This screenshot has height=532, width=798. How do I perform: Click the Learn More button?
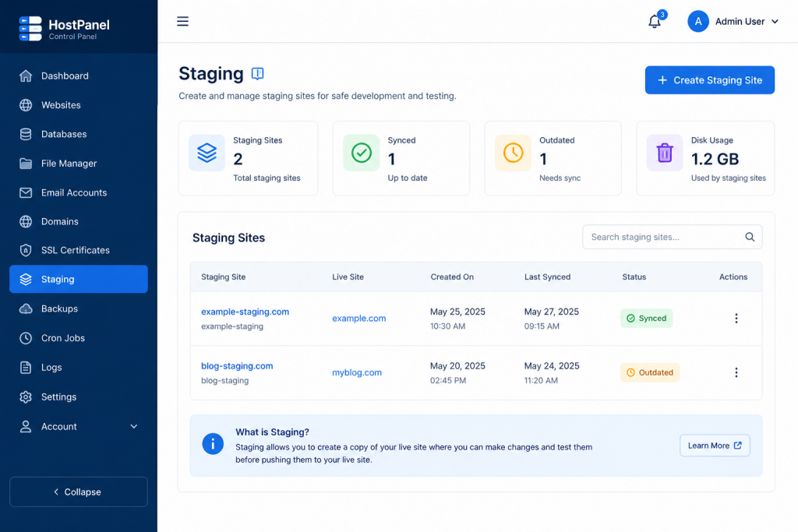715,446
